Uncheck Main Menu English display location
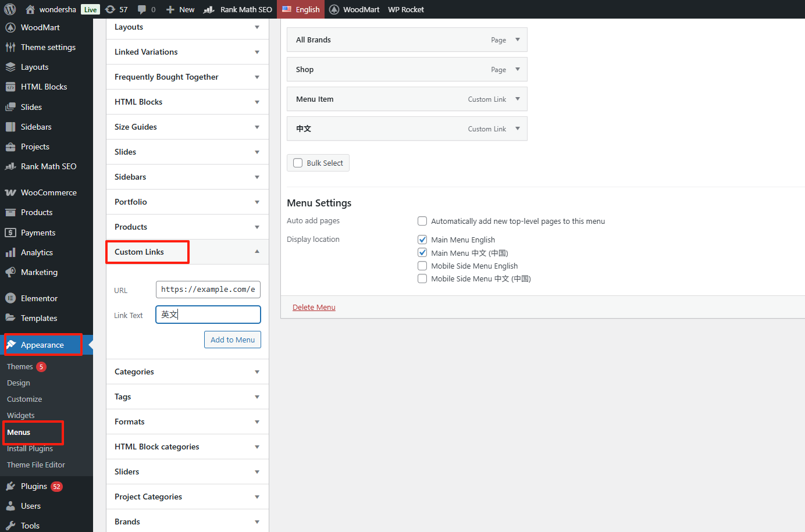The height and width of the screenshot is (532, 805). 422,240
